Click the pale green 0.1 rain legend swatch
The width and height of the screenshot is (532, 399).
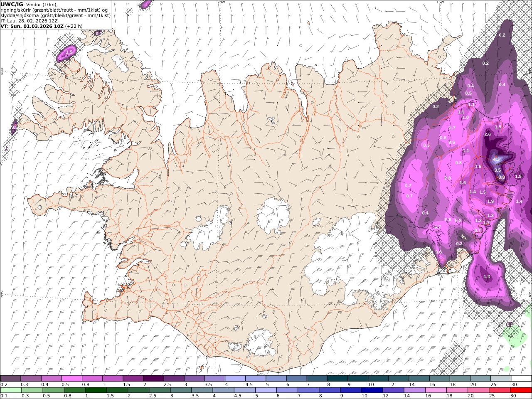pyautogui.click(x=11, y=390)
